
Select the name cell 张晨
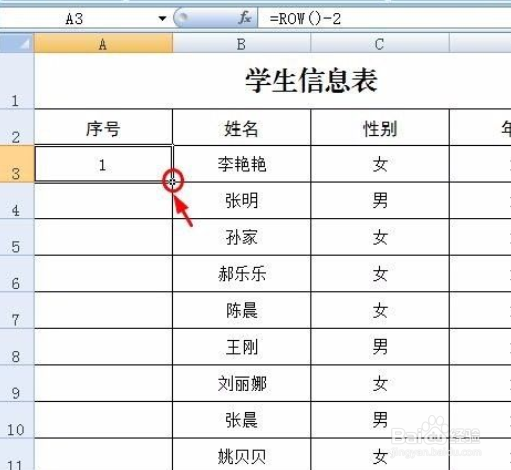[242, 420]
